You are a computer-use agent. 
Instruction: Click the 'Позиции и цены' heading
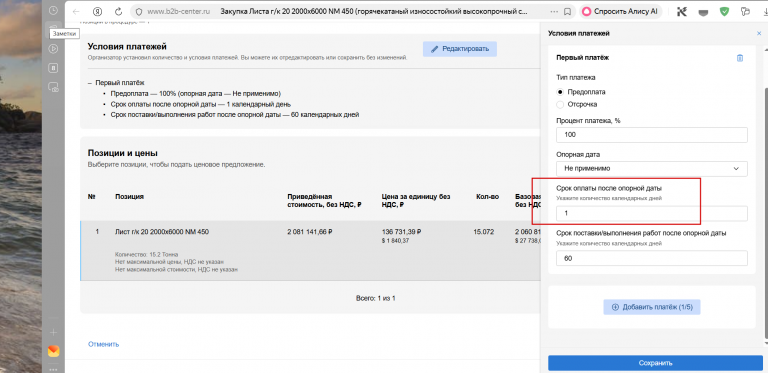click(122, 153)
